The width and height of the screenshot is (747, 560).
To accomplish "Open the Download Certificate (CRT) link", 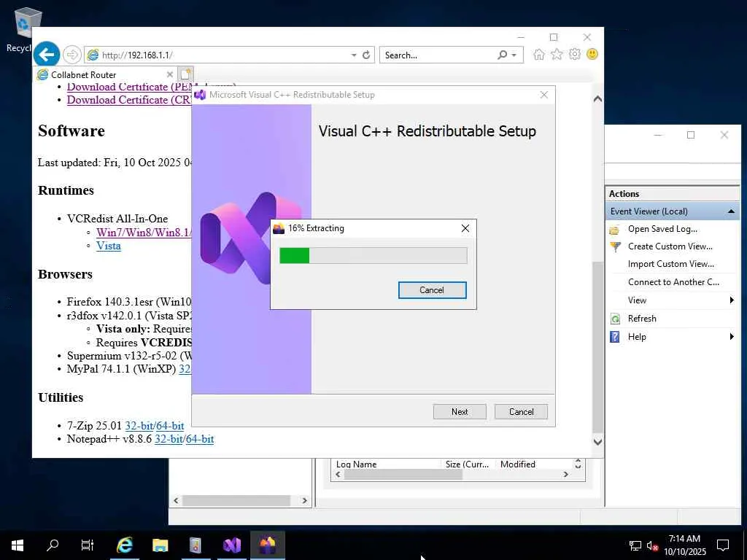I will (128, 99).
